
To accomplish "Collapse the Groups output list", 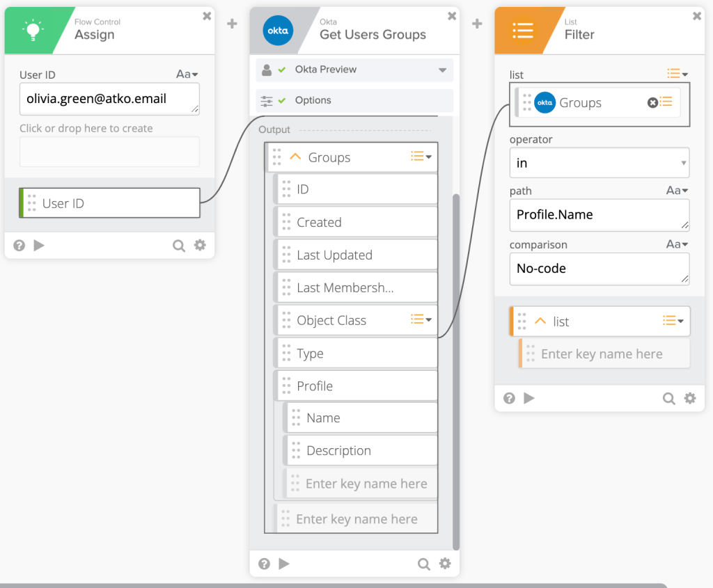I will pos(295,157).
